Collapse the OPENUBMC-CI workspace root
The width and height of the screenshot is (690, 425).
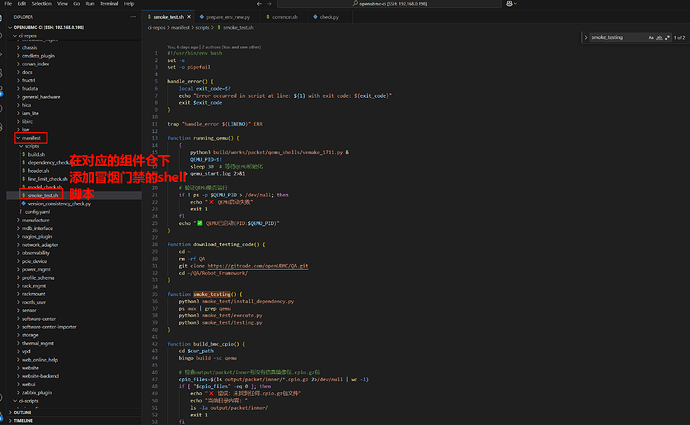tap(48, 27)
